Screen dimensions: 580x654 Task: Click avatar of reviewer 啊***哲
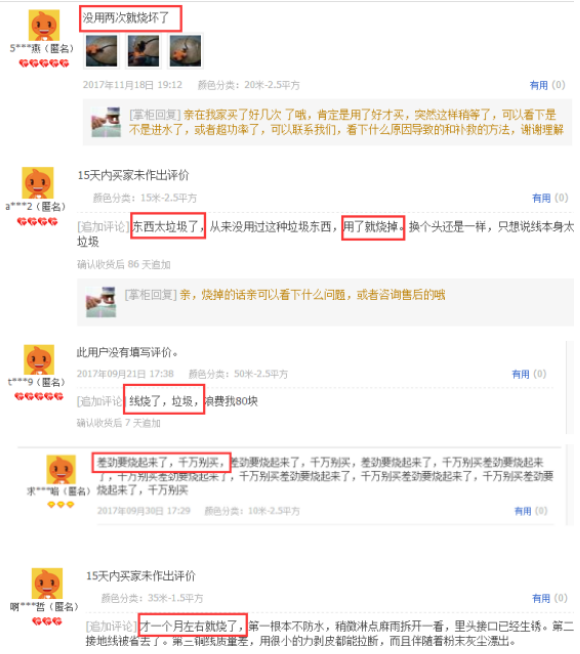(48, 583)
